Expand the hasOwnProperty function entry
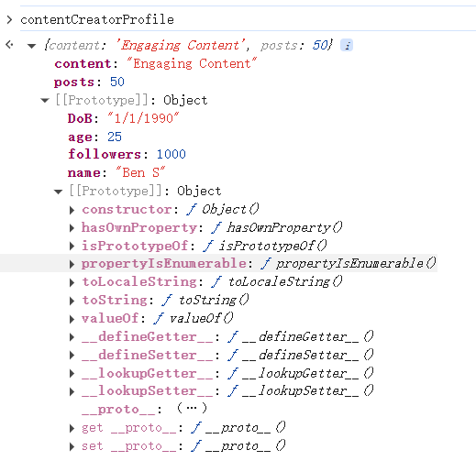476x461 pixels. (72, 228)
